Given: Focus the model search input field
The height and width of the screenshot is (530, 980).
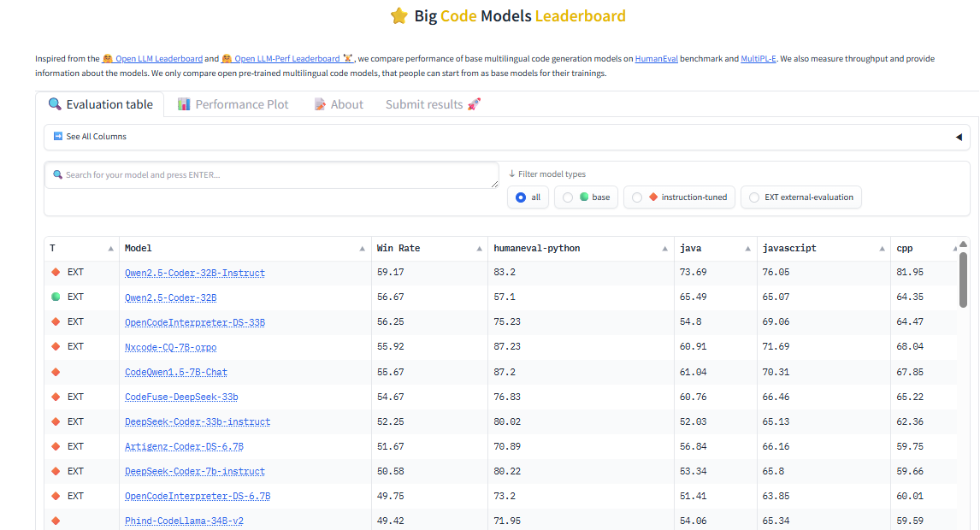Looking at the screenshot, I should click(272, 175).
